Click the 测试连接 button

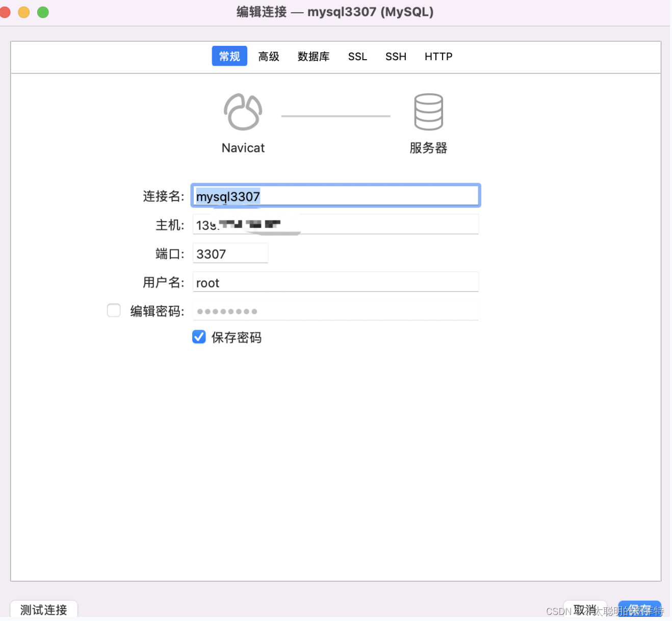[x=44, y=609]
